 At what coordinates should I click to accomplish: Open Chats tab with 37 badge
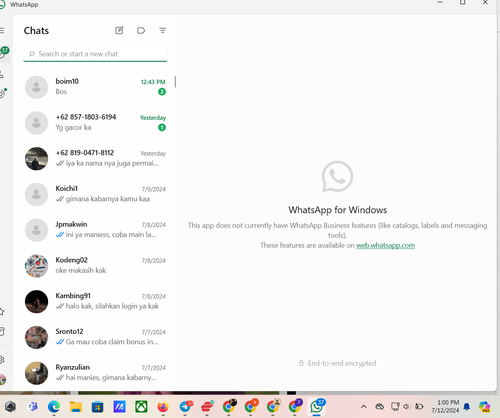[4, 53]
